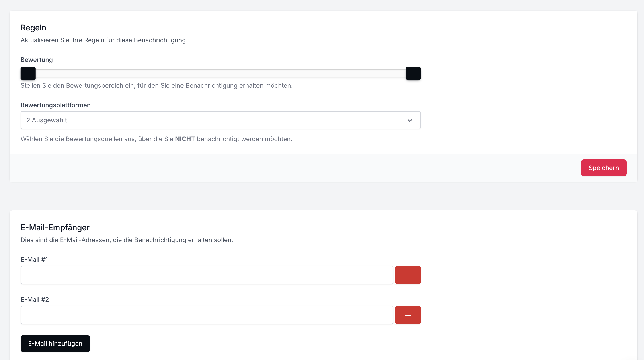The height and width of the screenshot is (360, 644).
Task: Focus the E-Mail #2 input field
Action: (x=207, y=315)
